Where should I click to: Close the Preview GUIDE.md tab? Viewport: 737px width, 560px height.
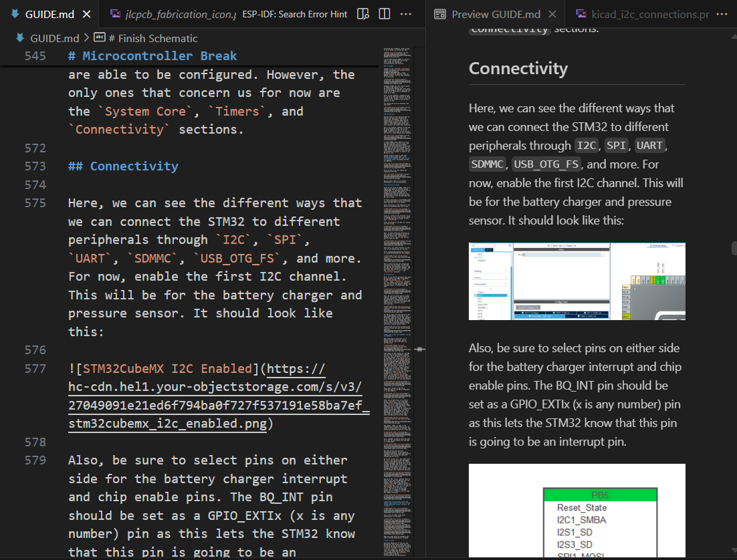pos(552,14)
